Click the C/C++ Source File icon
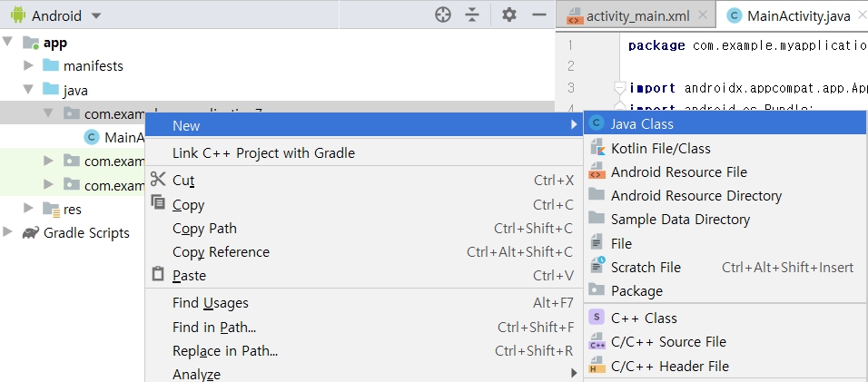This screenshot has height=382, width=868. pyautogui.click(x=597, y=341)
